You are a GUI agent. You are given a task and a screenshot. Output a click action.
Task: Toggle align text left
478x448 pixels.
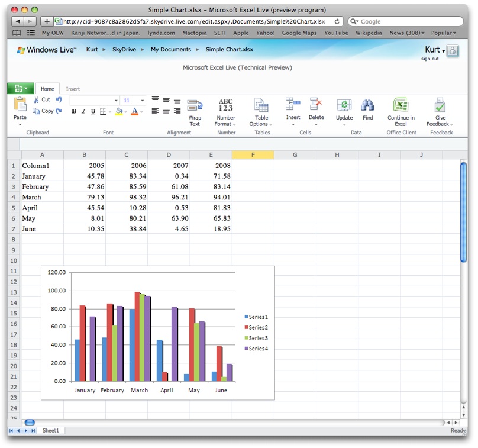click(155, 111)
